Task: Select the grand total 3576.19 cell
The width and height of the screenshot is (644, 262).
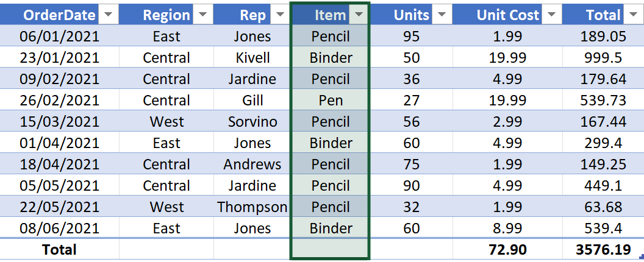Action: point(602,249)
